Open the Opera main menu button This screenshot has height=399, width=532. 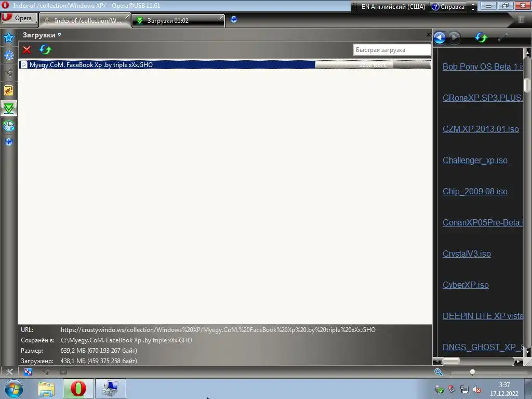tap(19, 18)
